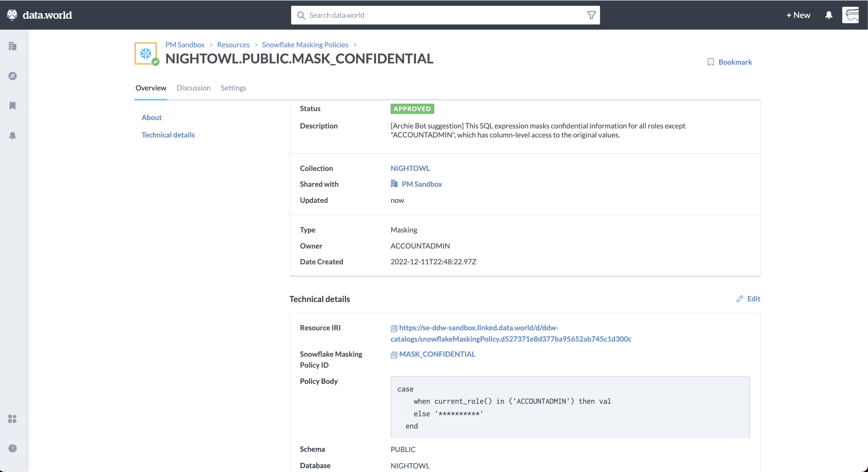Switch to the Overview tab

151,88
